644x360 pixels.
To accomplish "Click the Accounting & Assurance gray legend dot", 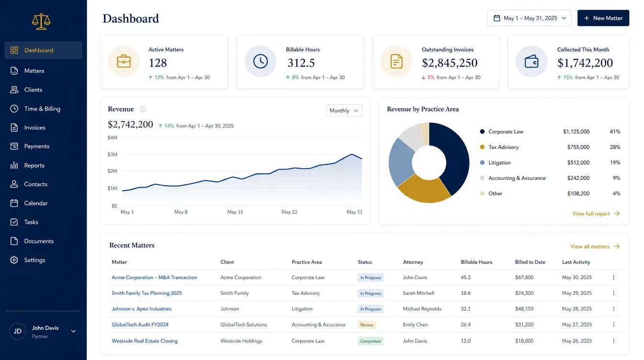I will [x=482, y=178].
